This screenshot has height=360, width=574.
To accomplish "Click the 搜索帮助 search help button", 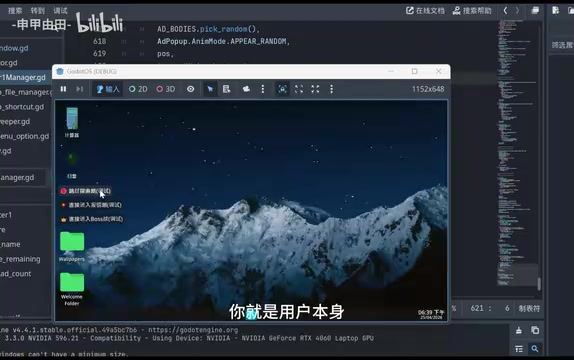I will [472, 11].
